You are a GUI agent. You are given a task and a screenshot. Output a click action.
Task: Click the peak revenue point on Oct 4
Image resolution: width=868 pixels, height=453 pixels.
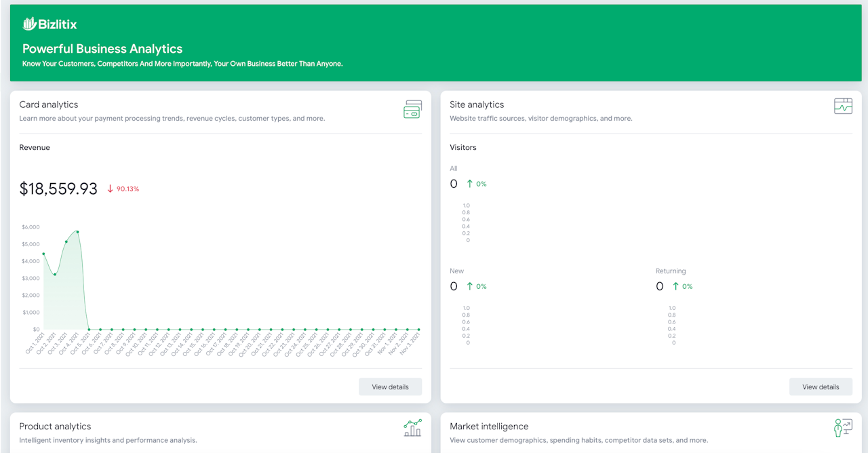(x=77, y=232)
